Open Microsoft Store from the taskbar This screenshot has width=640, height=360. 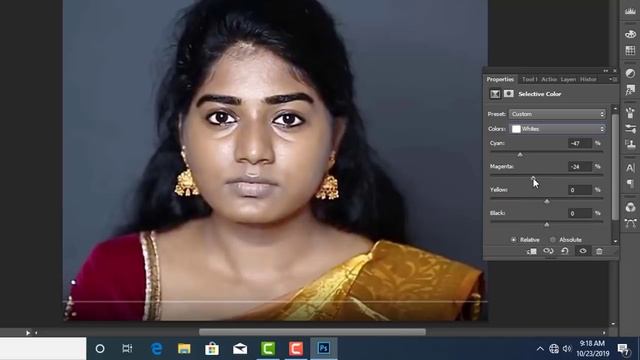click(x=212, y=349)
